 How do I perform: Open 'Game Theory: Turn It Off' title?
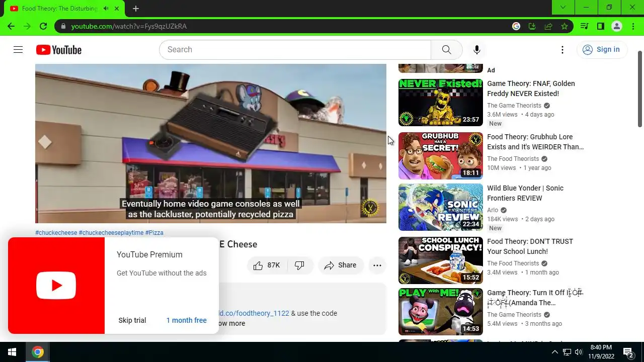pos(535,298)
